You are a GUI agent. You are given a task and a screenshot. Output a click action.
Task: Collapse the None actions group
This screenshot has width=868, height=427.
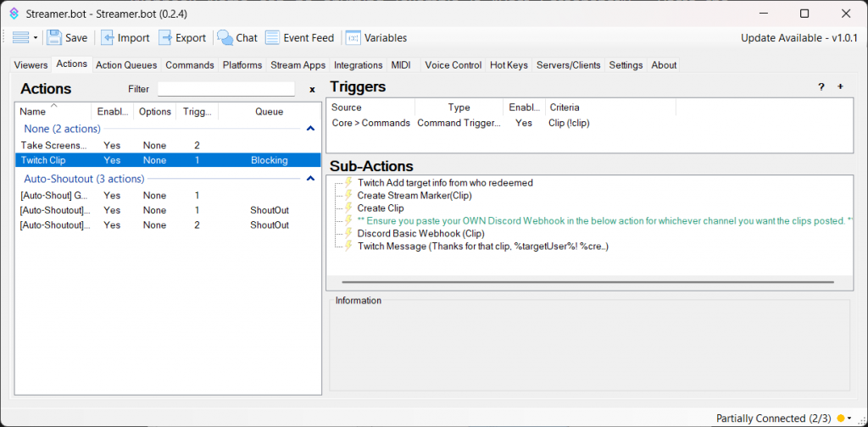click(x=310, y=129)
